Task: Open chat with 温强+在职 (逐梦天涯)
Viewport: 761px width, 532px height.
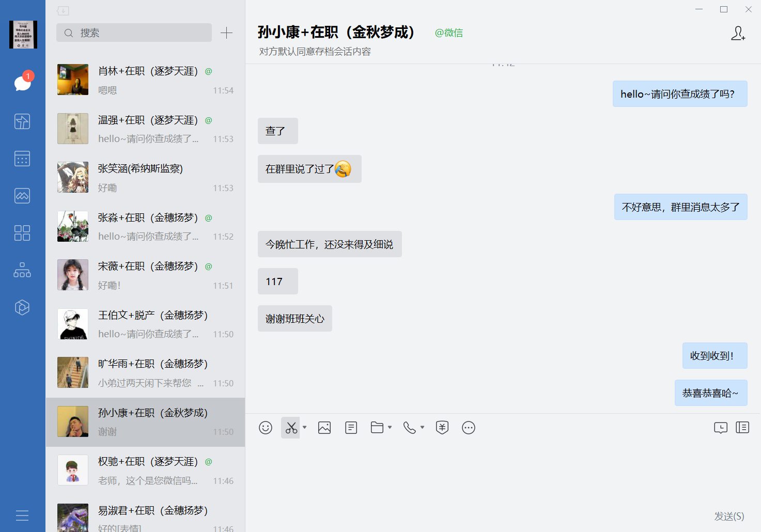Action: click(145, 129)
